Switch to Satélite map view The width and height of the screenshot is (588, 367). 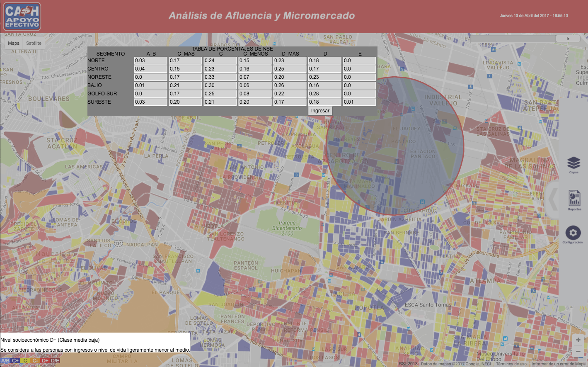tap(34, 43)
